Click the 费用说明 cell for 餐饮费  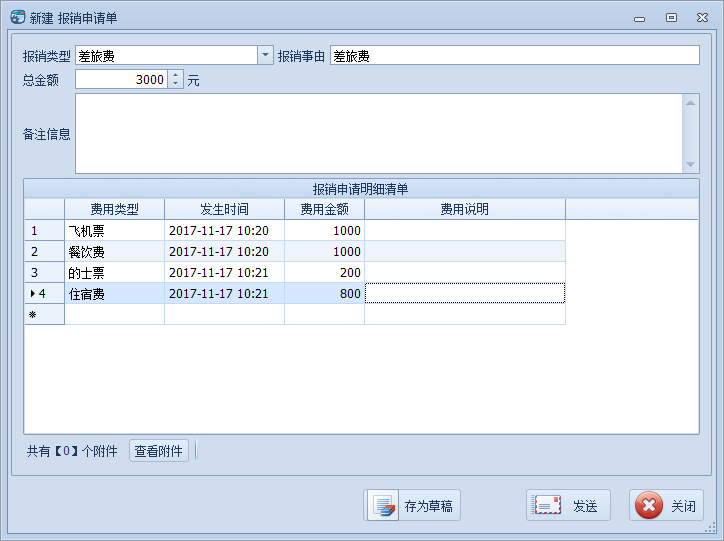465,252
